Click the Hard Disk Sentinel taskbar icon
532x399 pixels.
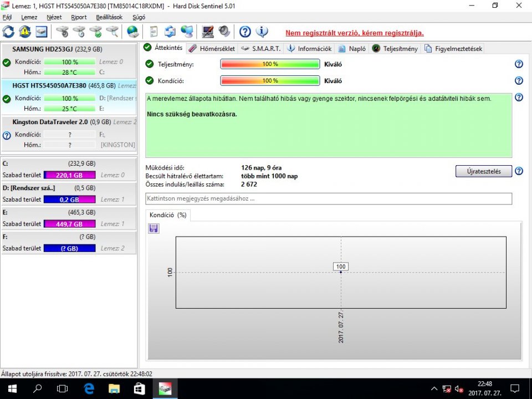pos(165,389)
